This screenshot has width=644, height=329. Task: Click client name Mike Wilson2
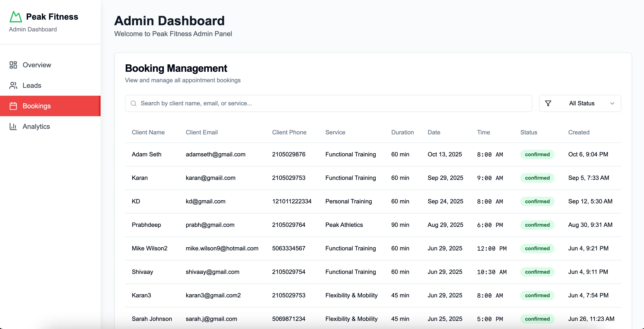(150, 248)
